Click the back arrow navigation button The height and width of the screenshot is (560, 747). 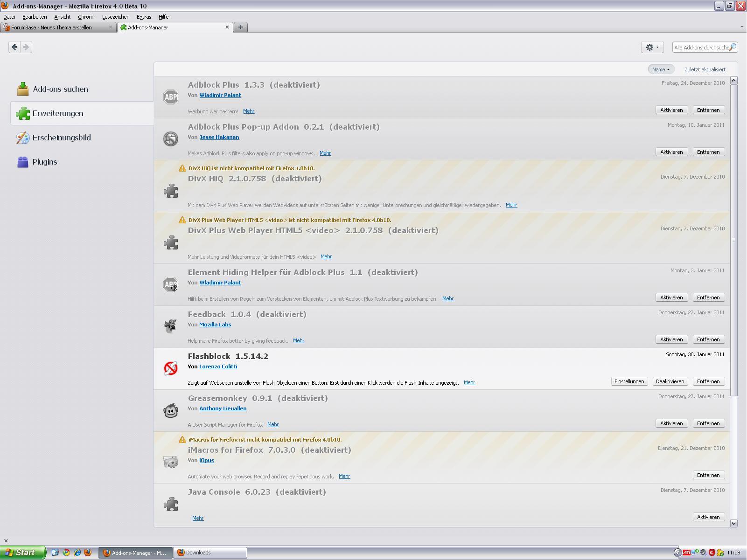pos(14,47)
